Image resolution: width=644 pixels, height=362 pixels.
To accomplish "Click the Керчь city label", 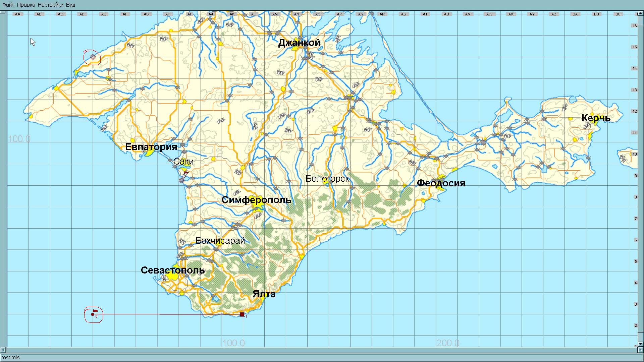I will tap(596, 118).
